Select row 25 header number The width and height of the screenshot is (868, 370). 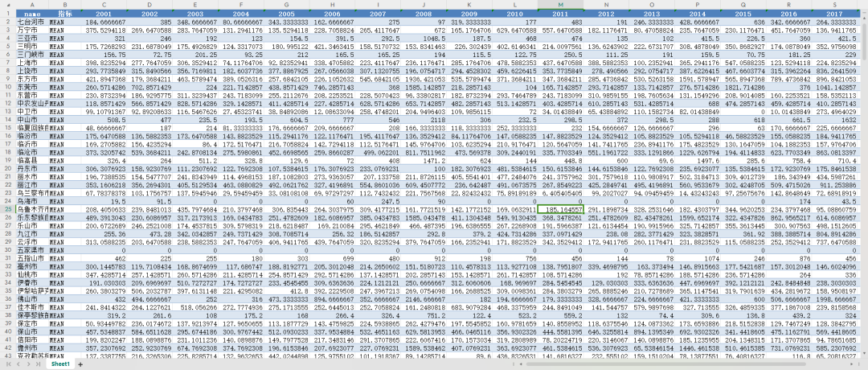8,210
